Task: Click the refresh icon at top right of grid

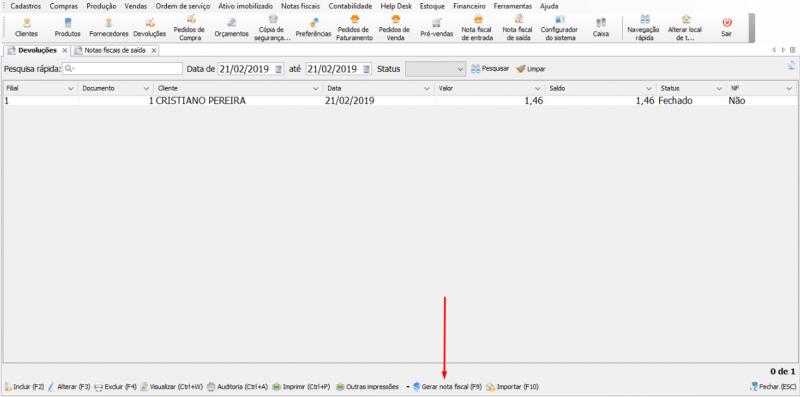Action: coord(791,65)
